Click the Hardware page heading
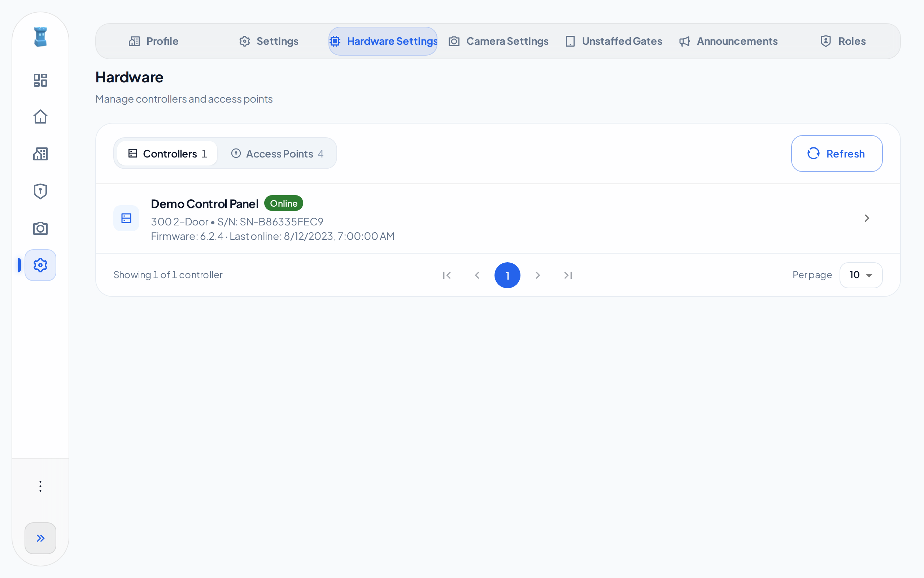Image resolution: width=924 pixels, height=578 pixels. [x=130, y=77]
